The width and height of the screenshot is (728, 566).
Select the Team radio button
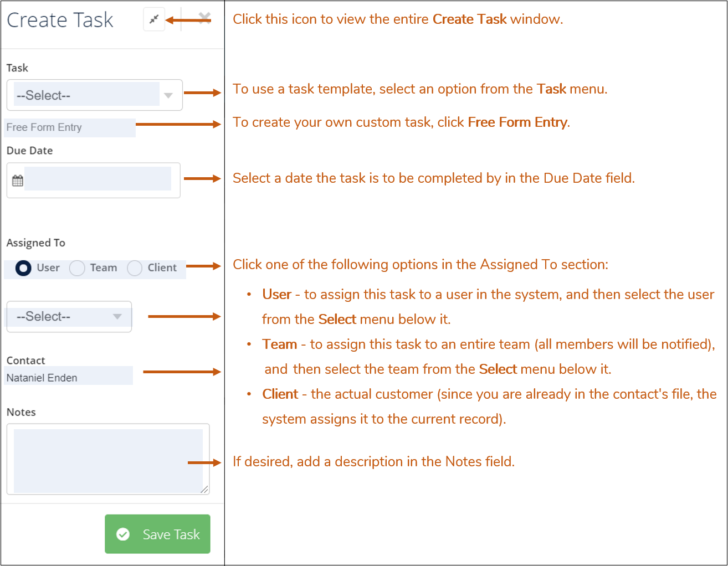[76, 268]
